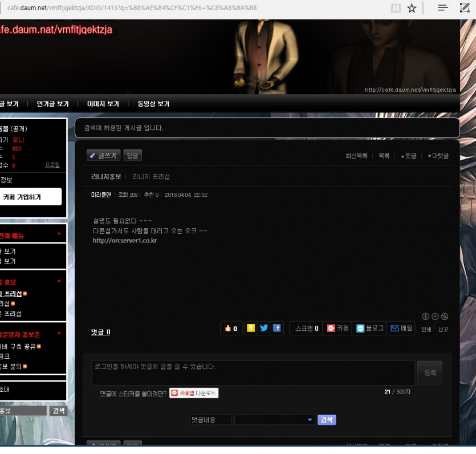Viewport: 476px width, 454px height.
Task: Send the post via 메일
Action: [x=401, y=329]
